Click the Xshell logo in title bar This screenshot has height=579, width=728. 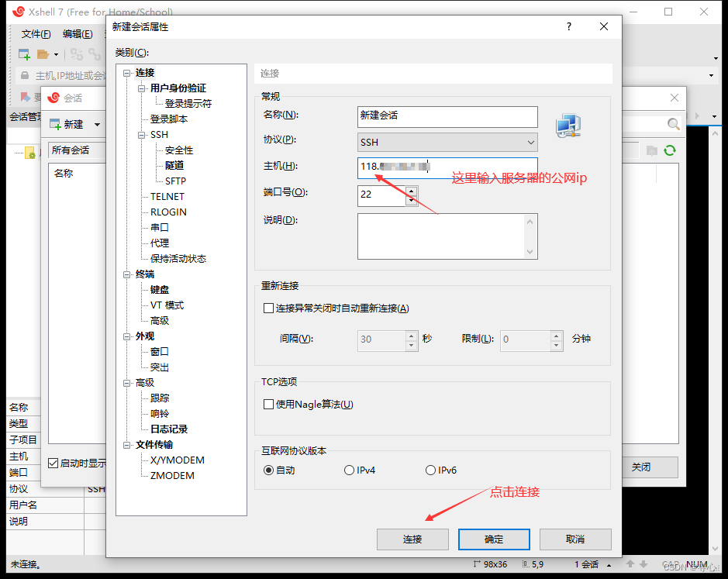coord(19,12)
